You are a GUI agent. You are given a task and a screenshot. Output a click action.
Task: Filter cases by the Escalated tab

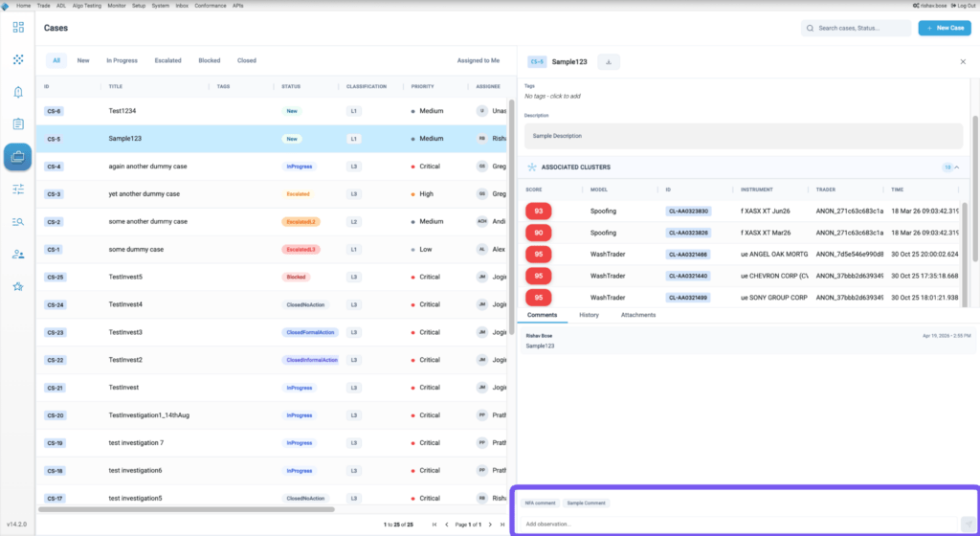pyautogui.click(x=168, y=60)
